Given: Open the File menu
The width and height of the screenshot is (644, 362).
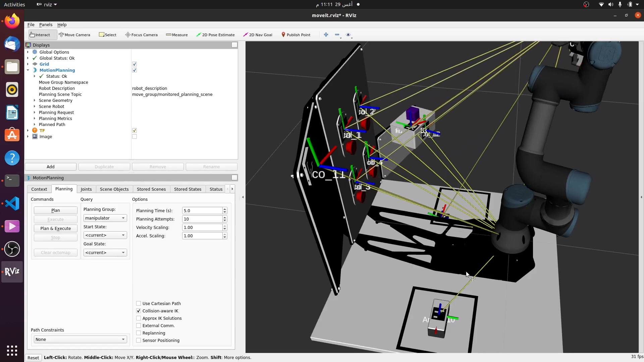Looking at the screenshot, I should tap(31, 24).
